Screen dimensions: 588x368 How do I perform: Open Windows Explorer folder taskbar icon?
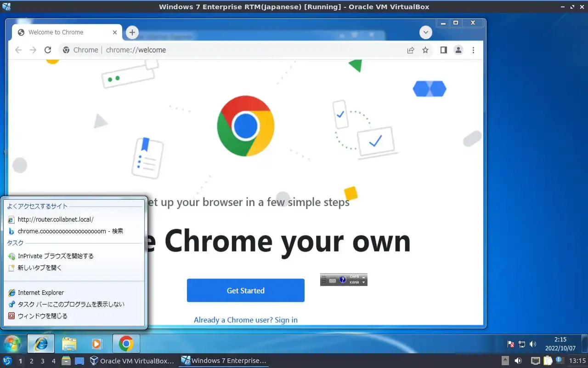(69, 344)
